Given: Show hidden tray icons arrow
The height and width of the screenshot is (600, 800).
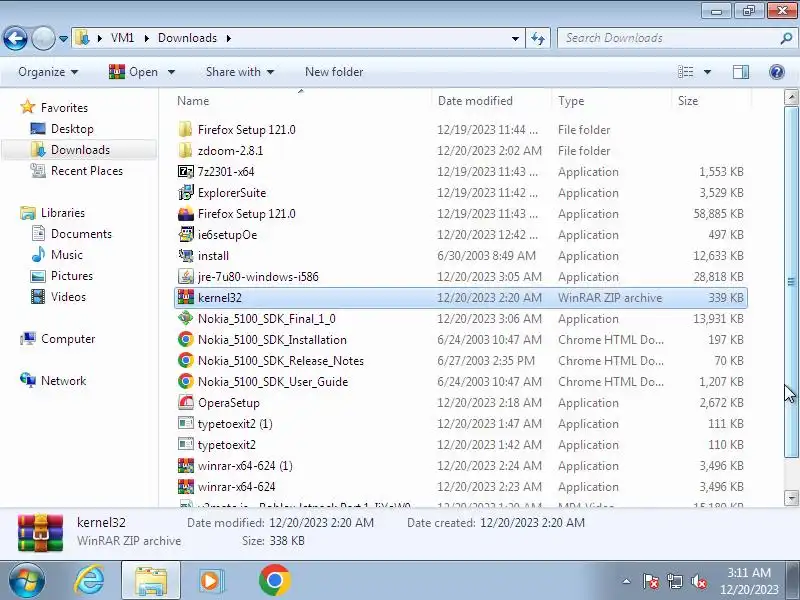Looking at the screenshot, I should [x=627, y=581].
